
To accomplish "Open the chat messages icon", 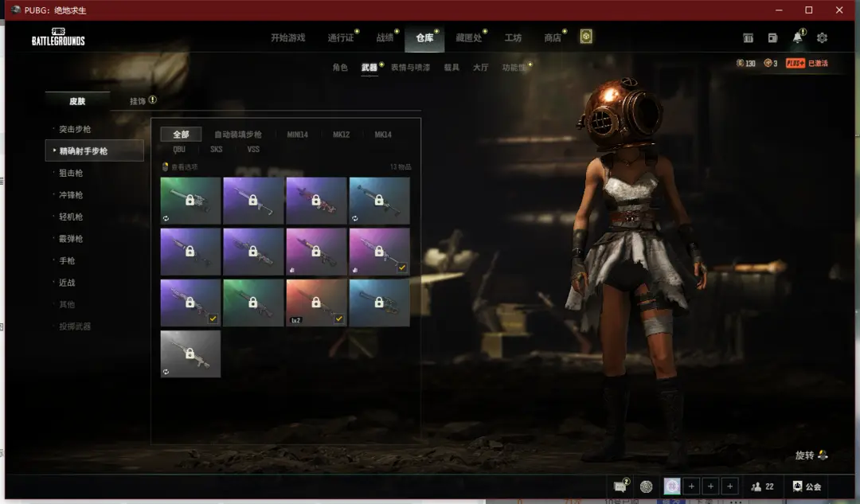I will (620, 486).
